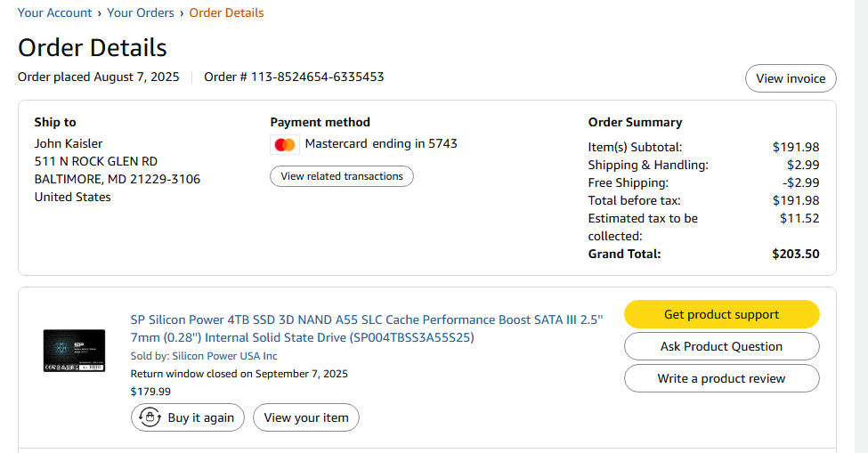Click View related transactions

click(x=341, y=176)
